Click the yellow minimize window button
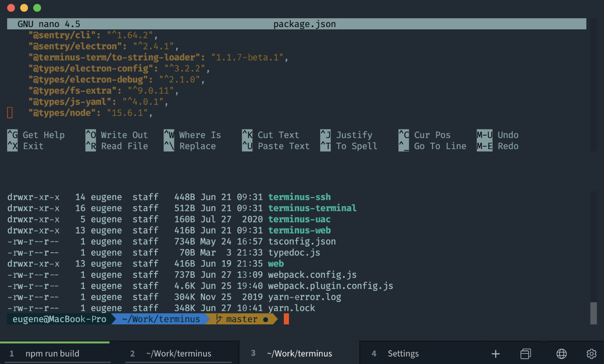The image size is (604, 364). click(x=24, y=8)
